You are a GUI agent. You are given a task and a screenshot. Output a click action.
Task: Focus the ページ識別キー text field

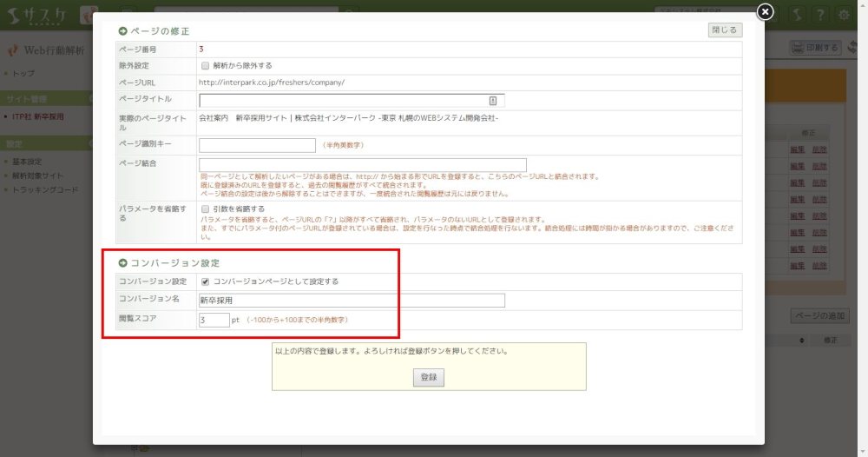coord(257,145)
